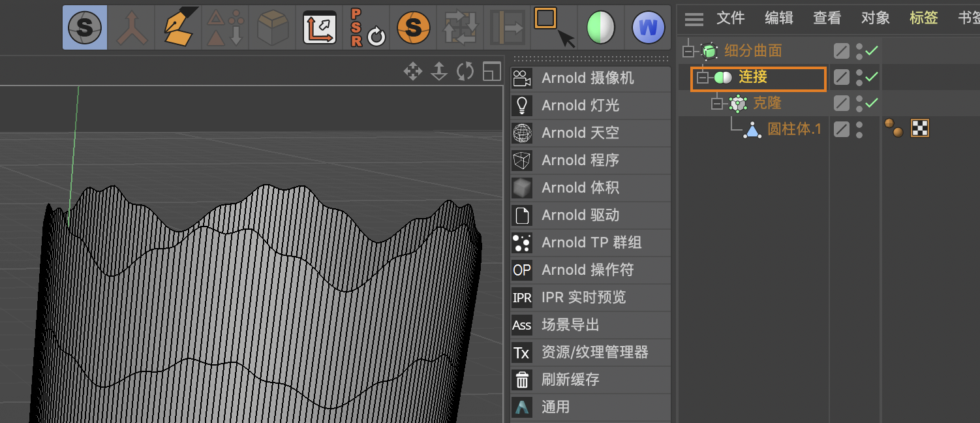
Task: Toggle the viewport maximize layout icon
Action: (491, 72)
